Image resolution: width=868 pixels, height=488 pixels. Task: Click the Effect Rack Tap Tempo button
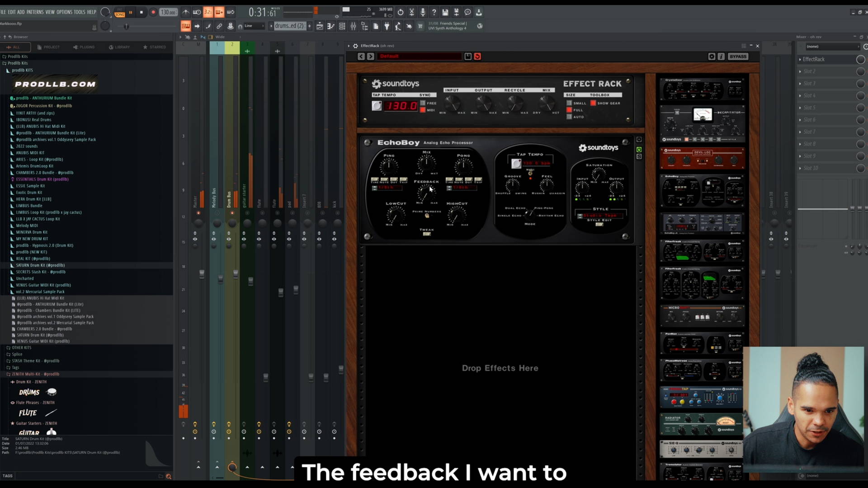pos(377,106)
